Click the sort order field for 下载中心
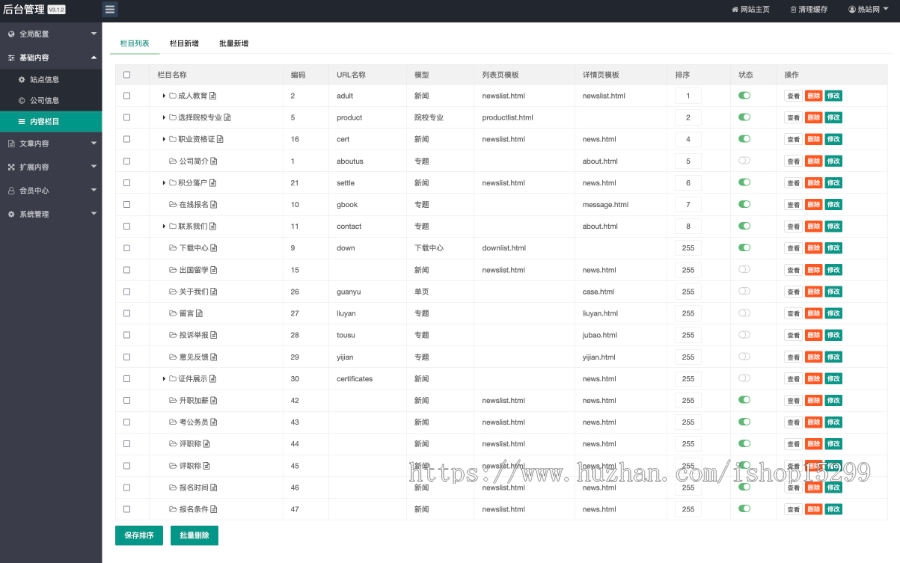 click(688, 248)
